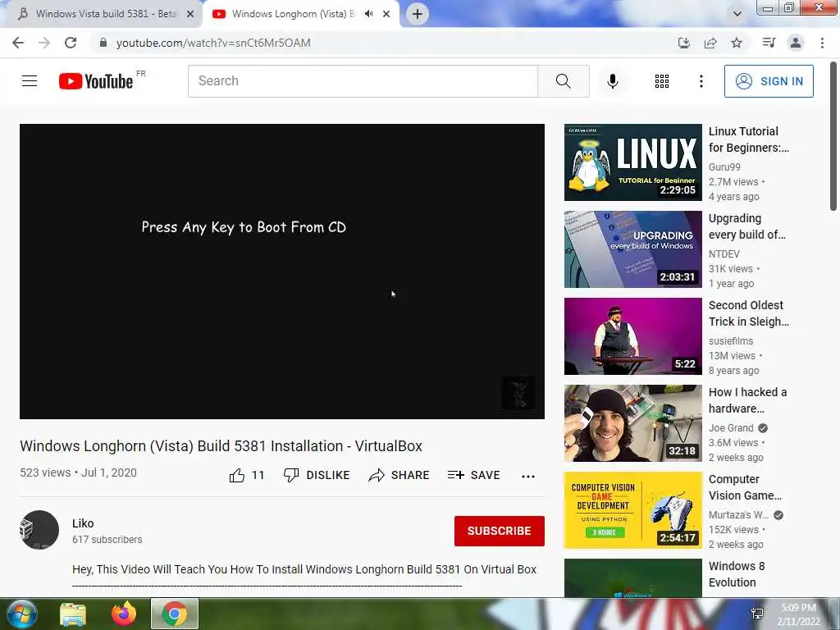The height and width of the screenshot is (630, 840).
Task: Go to the YouTube home logo
Action: pyautogui.click(x=96, y=81)
